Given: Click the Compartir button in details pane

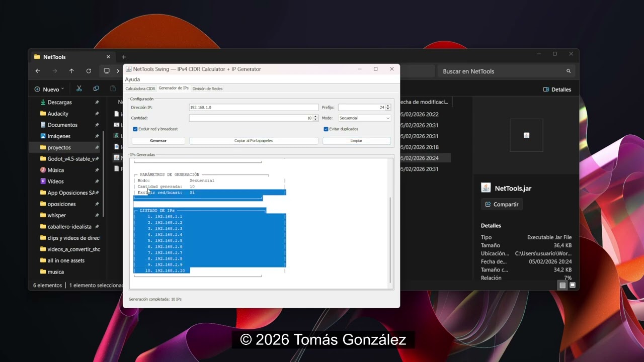Looking at the screenshot, I should 502,204.
